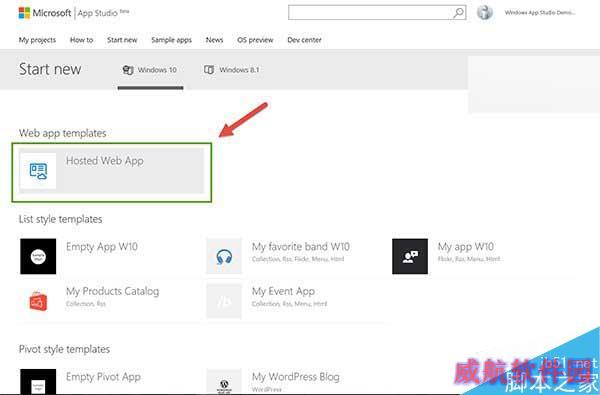This screenshot has height=395, width=600.
Task: Choose the Empty App W10 template title
Action: 102,247
